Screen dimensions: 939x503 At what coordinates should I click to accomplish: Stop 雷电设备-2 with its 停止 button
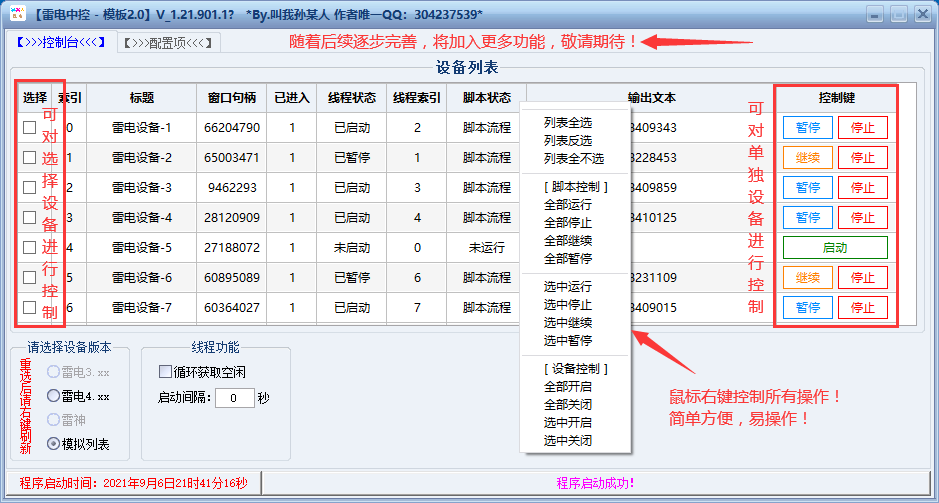(862, 157)
